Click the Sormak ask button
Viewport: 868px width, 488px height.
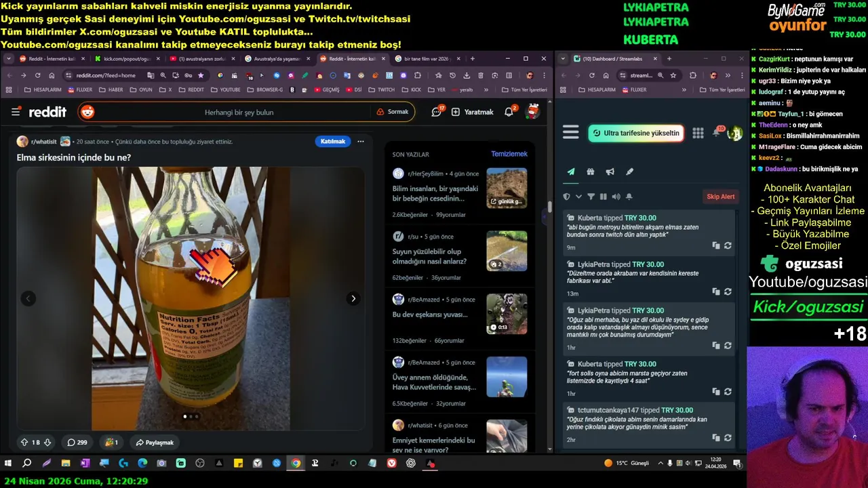coord(393,112)
